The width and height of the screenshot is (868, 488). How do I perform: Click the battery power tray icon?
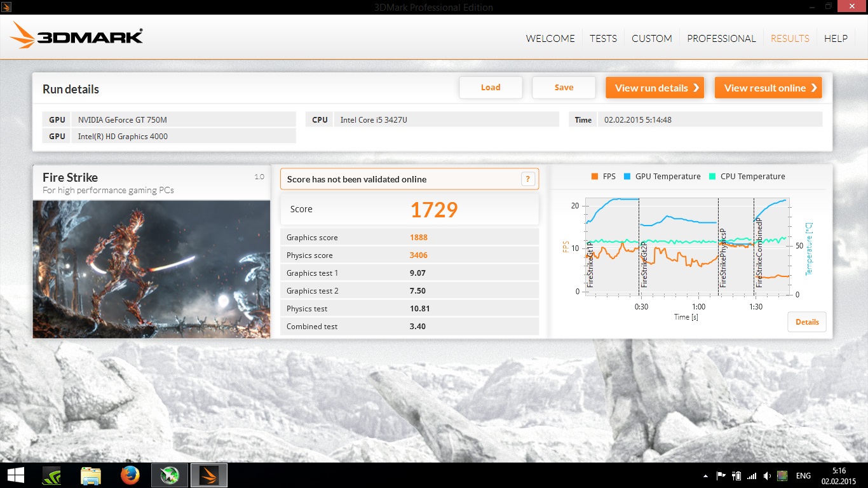pyautogui.click(x=737, y=476)
